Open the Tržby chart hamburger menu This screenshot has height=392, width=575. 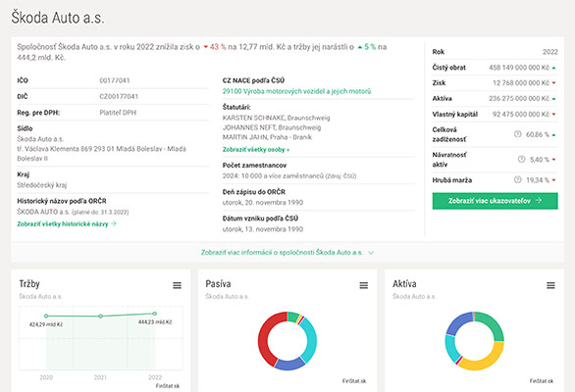tap(178, 285)
